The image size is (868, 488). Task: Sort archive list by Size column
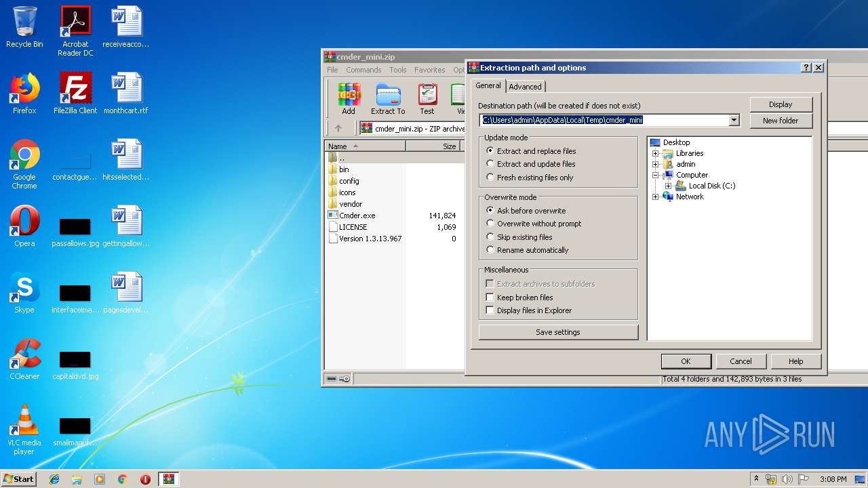click(x=433, y=146)
